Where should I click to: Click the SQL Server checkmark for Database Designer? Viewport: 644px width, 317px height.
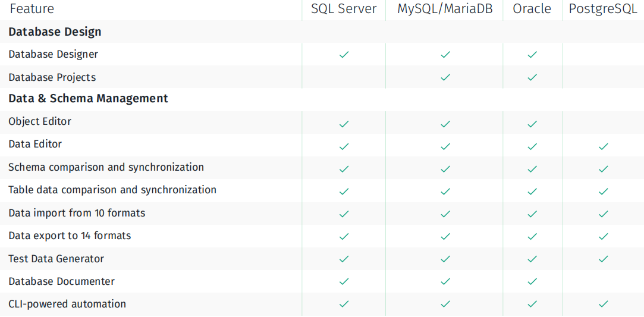pos(344,54)
